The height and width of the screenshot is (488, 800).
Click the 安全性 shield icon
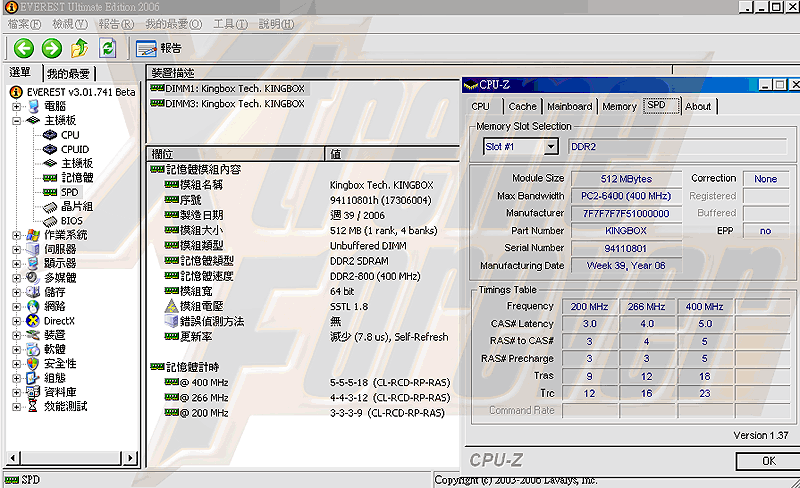click(x=33, y=363)
